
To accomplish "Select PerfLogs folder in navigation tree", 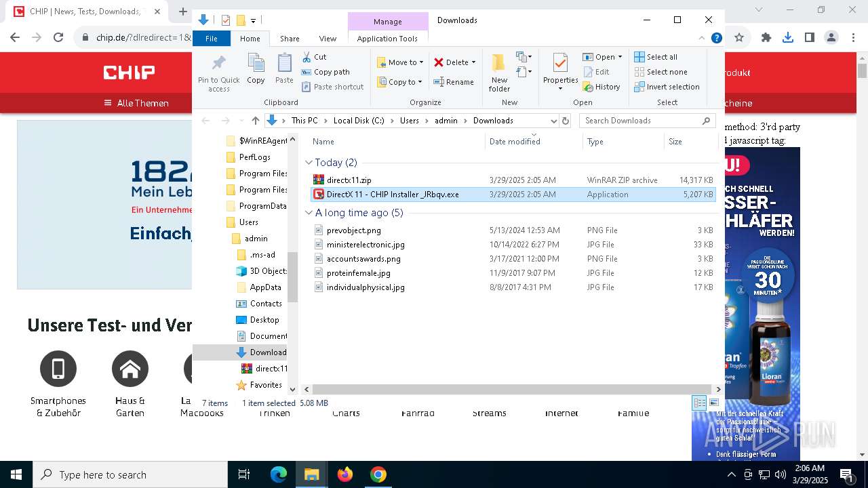I will (255, 157).
